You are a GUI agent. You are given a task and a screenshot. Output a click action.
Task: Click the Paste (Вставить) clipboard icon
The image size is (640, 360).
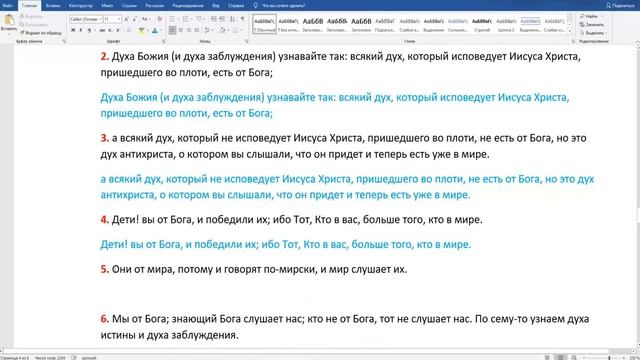(x=9, y=20)
